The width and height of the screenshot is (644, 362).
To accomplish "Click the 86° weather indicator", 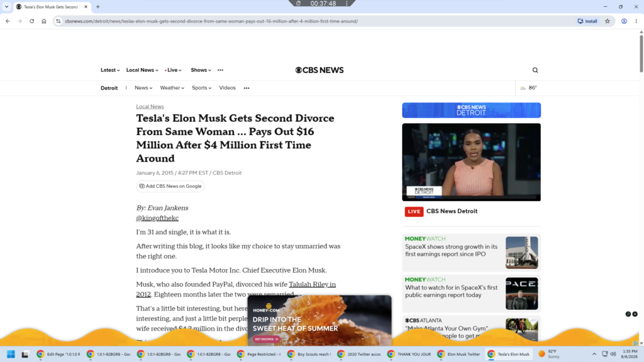I will 528,88.
